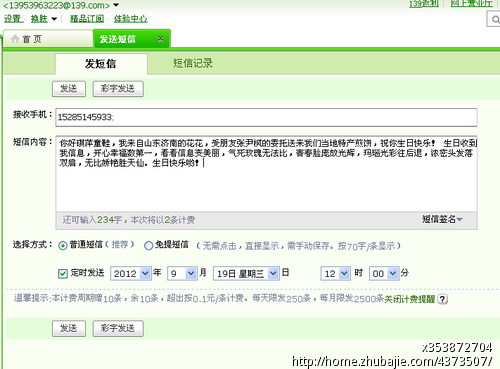
Task: Open the year 2012 dropdown
Action: pyautogui.click(x=131, y=274)
